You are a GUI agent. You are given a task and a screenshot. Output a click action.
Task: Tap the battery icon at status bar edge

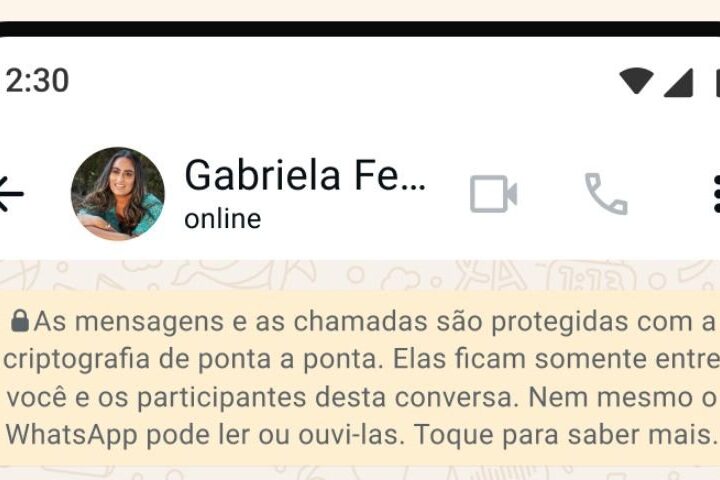717,83
